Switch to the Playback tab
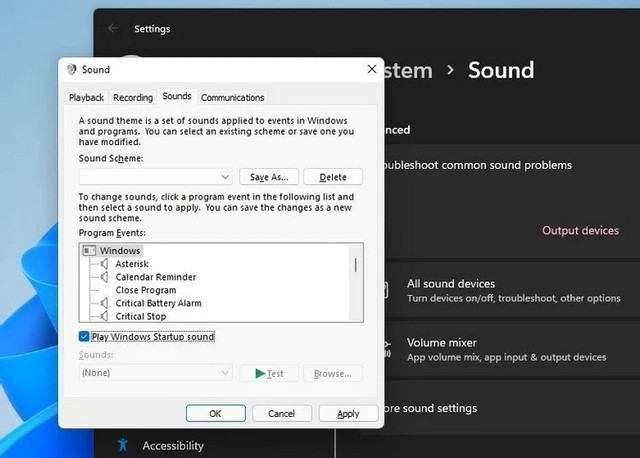Screen dimensions: 640x458 click(86, 98)
